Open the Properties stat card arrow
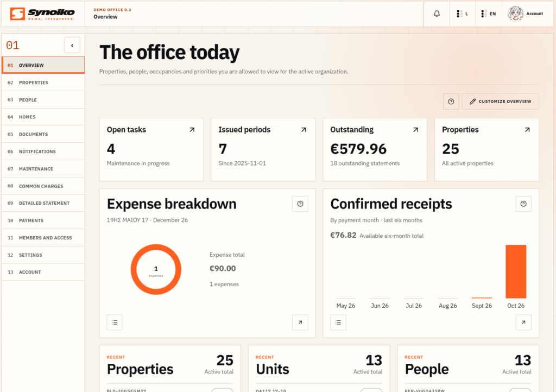Viewport: 556px width, 392px height. click(x=527, y=130)
